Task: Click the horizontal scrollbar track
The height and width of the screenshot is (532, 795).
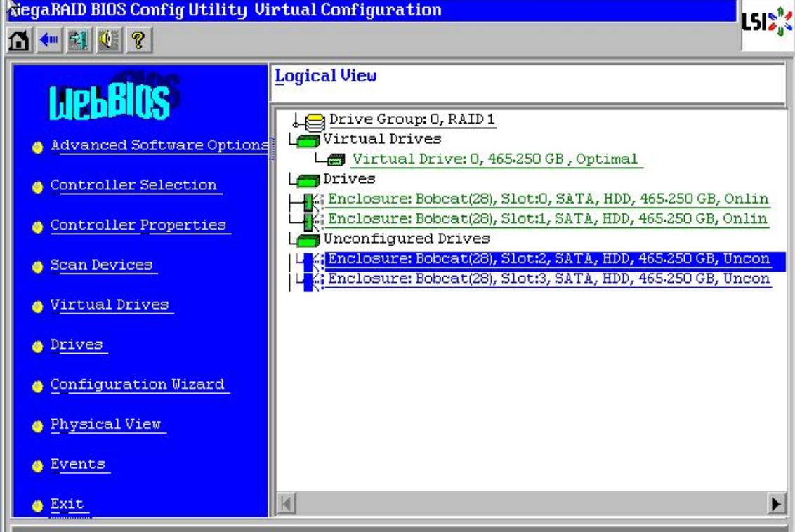Action: (532, 504)
